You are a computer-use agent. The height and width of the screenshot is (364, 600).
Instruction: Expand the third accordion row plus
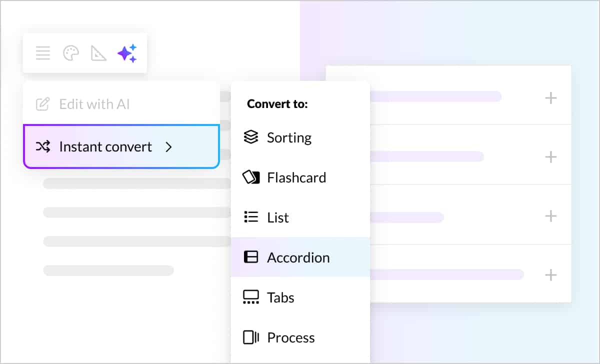[550, 216]
